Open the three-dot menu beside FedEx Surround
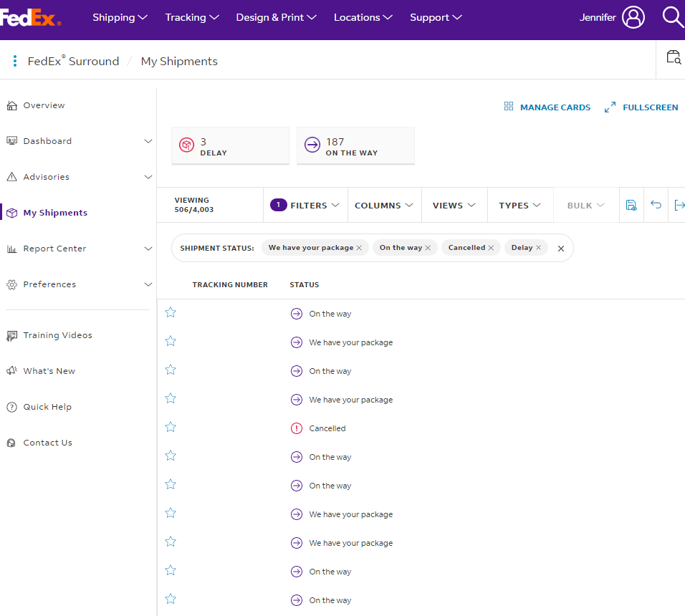Image resolution: width=685 pixels, height=616 pixels. point(15,61)
